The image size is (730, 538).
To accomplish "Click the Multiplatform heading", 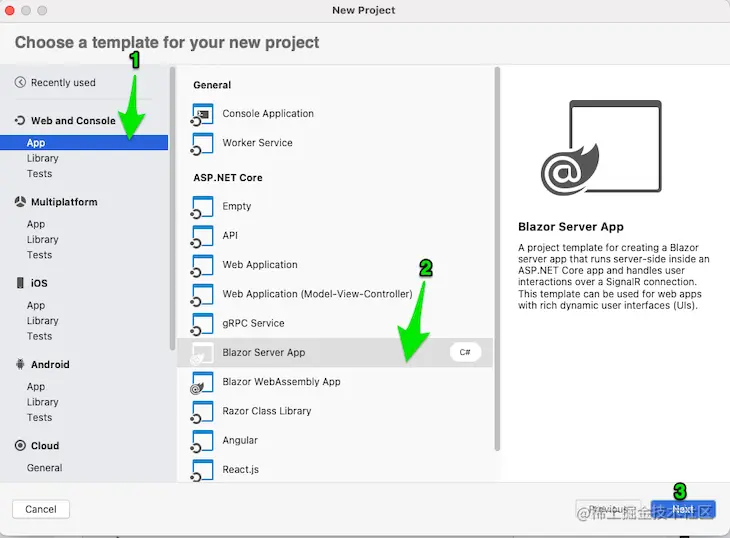I will [64, 202].
